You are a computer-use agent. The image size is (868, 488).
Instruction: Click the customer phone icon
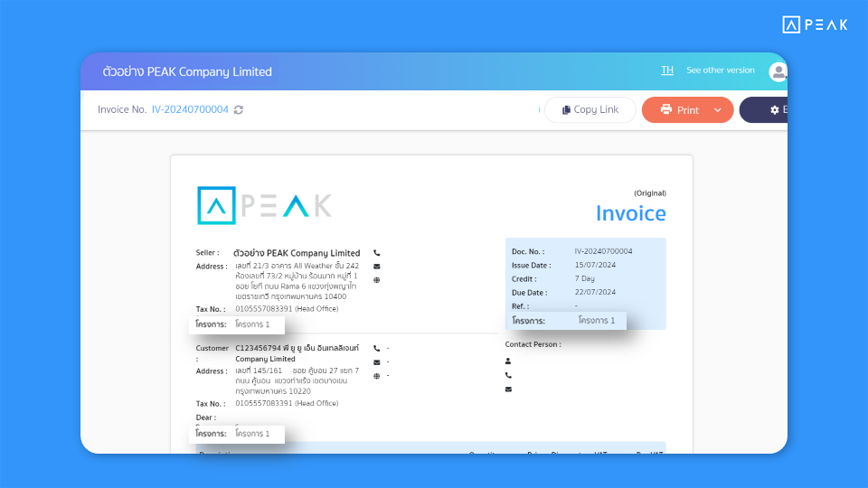pyautogui.click(x=376, y=349)
